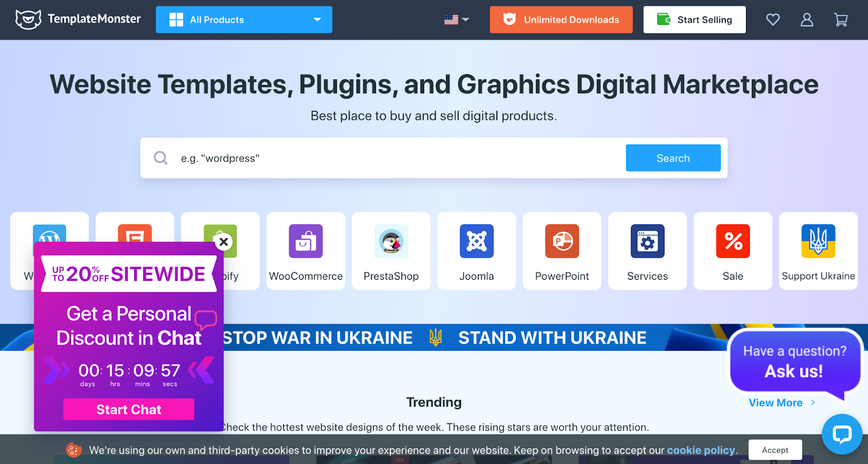The height and width of the screenshot is (464, 868).
Task: Click the 20% OFF SITEWIDE promo banner
Action: coord(129,274)
